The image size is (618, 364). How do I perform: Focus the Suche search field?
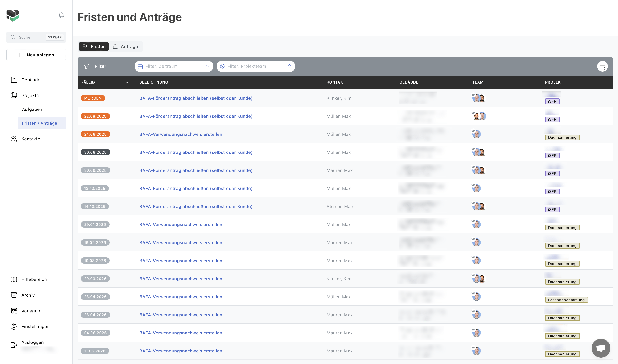click(36, 37)
